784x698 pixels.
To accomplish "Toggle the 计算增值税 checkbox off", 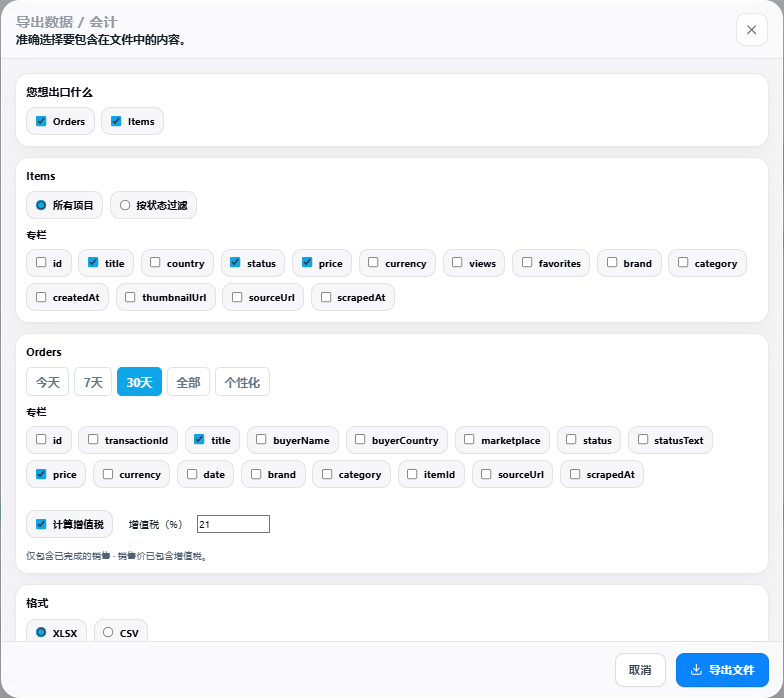I will (x=41, y=524).
